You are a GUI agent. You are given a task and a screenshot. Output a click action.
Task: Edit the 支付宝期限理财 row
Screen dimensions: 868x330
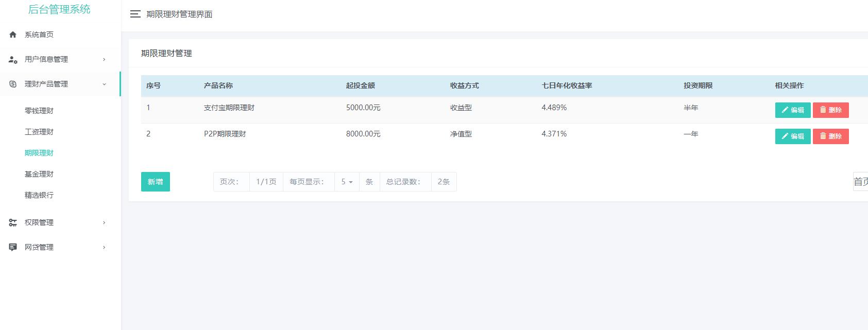click(x=793, y=110)
